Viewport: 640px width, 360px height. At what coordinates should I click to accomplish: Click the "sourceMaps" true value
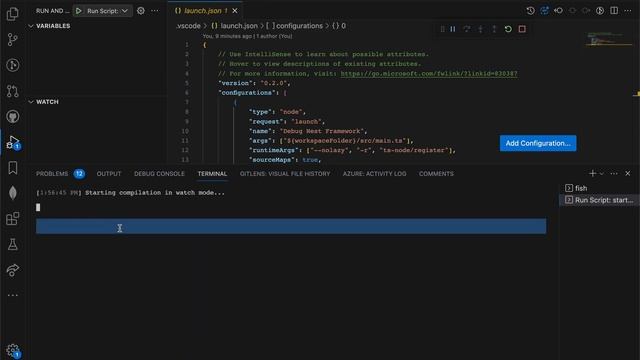point(310,160)
